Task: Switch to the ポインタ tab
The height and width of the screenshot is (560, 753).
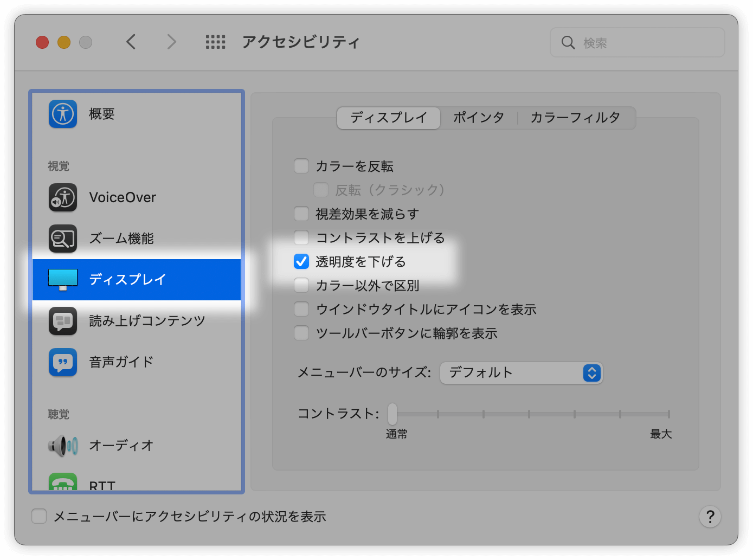Action: [x=479, y=118]
